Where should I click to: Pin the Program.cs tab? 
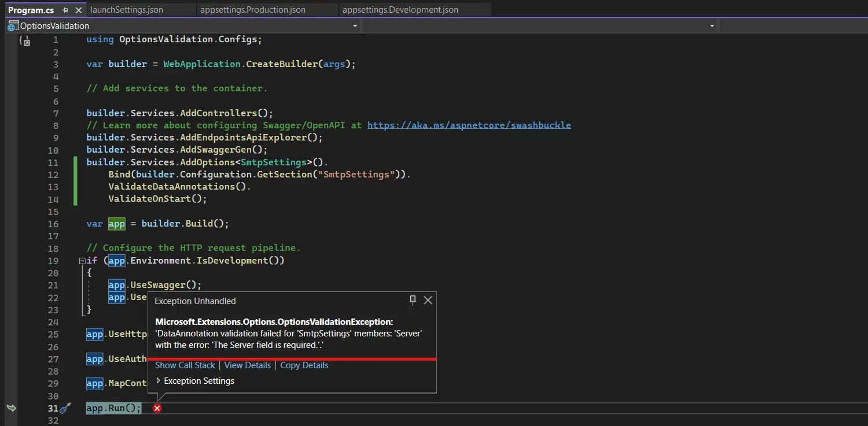pyautogui.click(x=65, y=10)
